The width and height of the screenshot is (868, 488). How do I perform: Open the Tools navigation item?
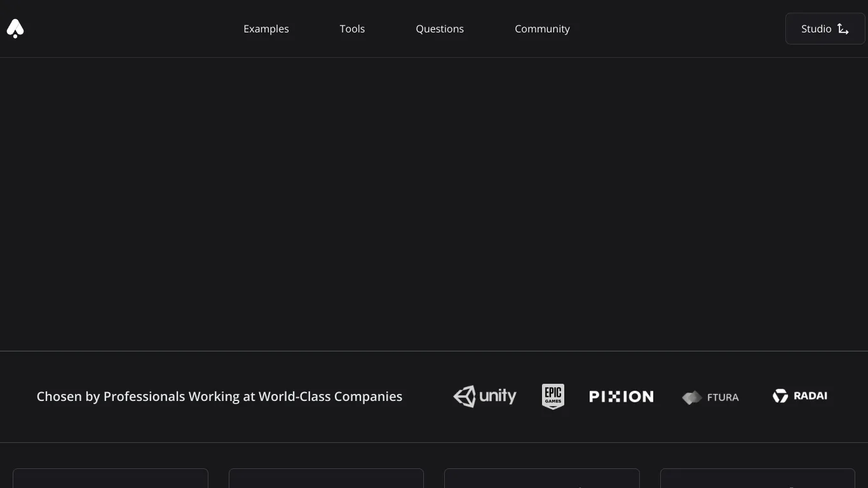[x=352, y=29]
